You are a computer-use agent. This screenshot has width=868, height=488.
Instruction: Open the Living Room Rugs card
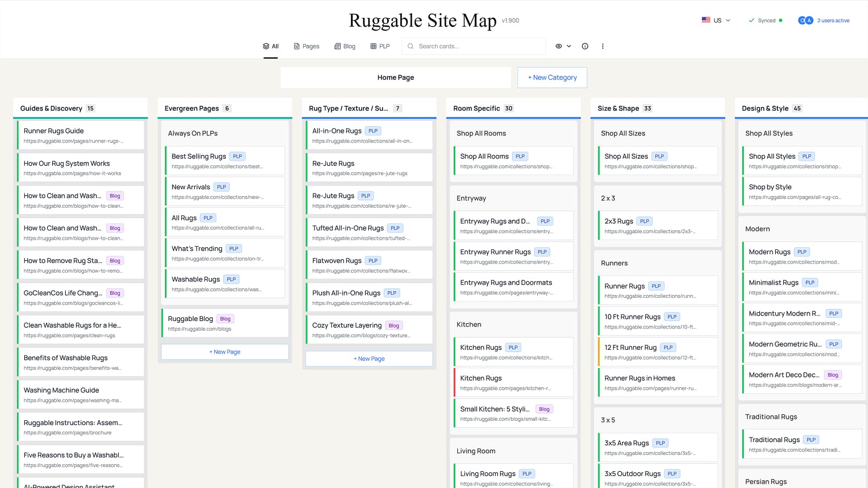pyautogui.click(x=514, y=476)
